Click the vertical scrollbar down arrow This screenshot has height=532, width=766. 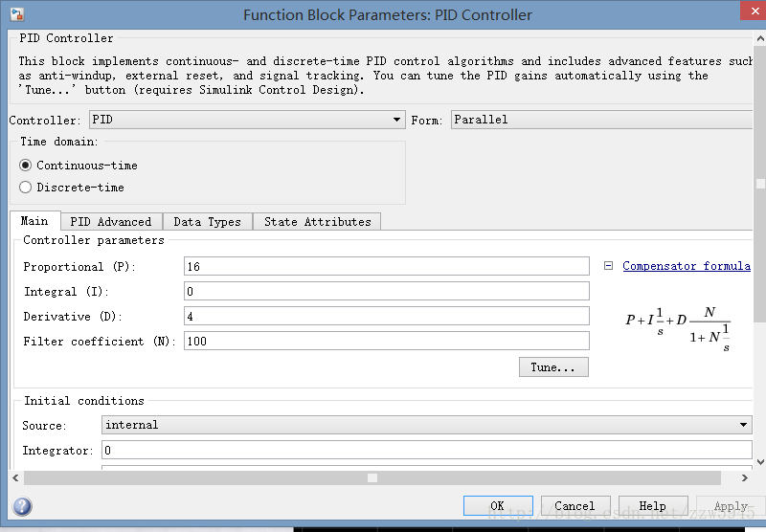760,462
